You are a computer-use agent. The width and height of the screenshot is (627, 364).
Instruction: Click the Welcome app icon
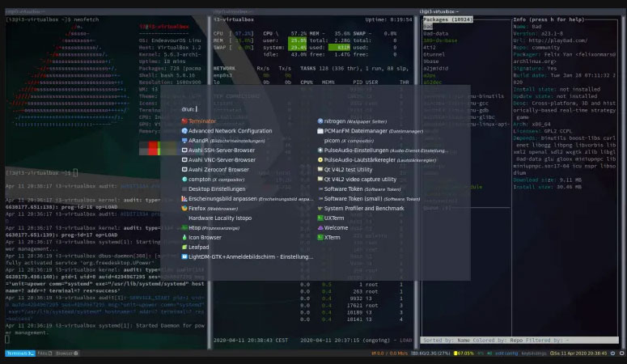[x=320, y=228]
